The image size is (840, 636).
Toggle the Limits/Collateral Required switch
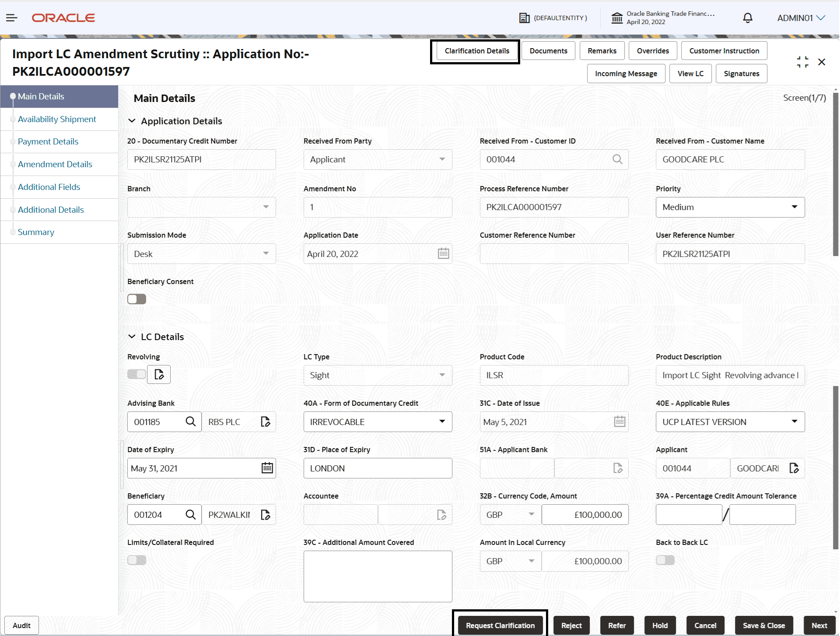click(x=136, y=560)
